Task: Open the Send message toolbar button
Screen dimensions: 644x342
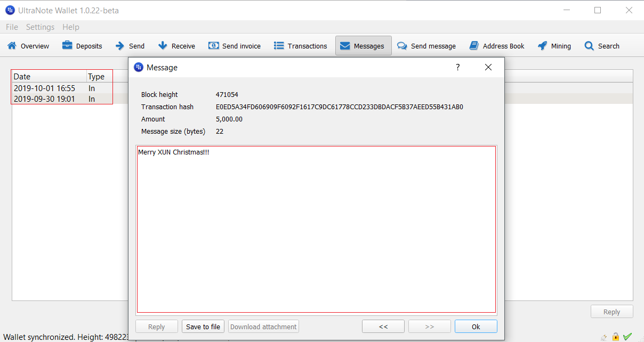Action: pyautogui.click(x=426, y=46)
